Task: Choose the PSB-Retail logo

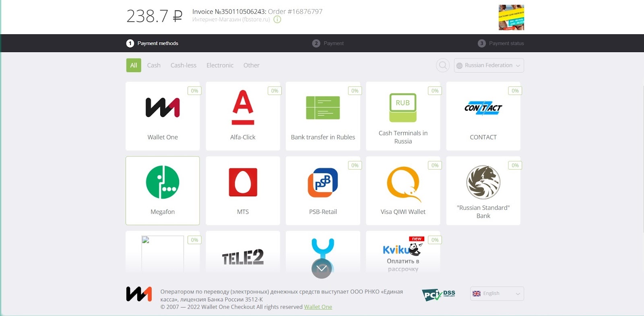Action: point(323,183)
